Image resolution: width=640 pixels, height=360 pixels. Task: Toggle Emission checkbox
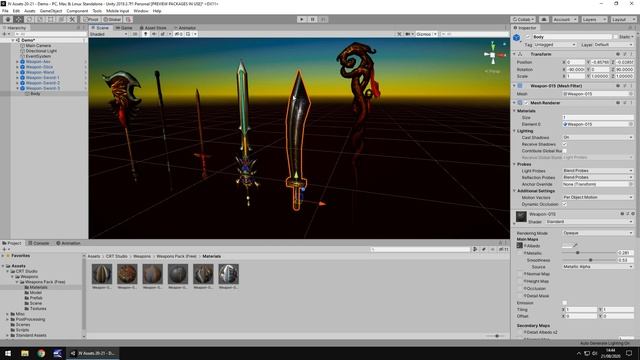[564, 303]
